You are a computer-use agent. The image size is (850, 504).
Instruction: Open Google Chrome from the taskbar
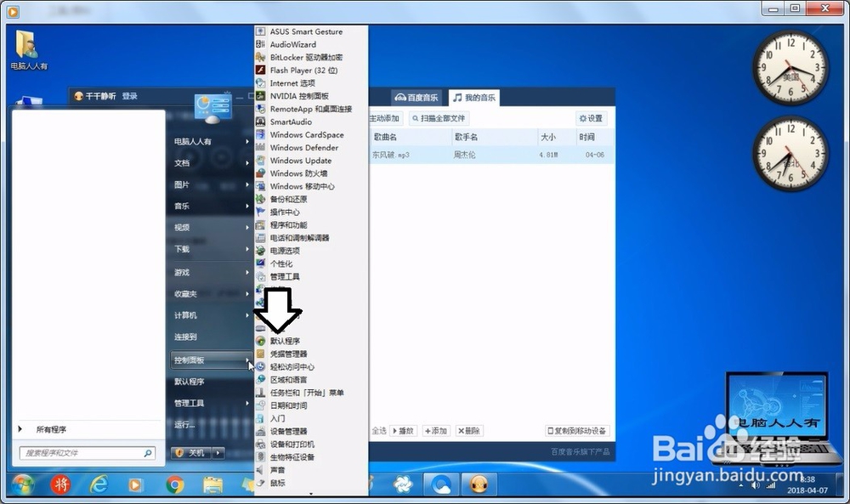[x=174, y=484]
